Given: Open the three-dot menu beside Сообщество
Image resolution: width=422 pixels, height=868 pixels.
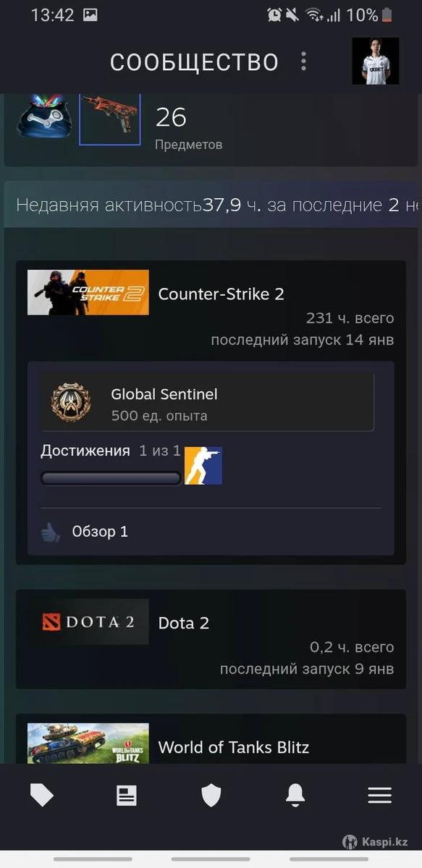Looking at the screenshot, I should (x=303, y=61).
